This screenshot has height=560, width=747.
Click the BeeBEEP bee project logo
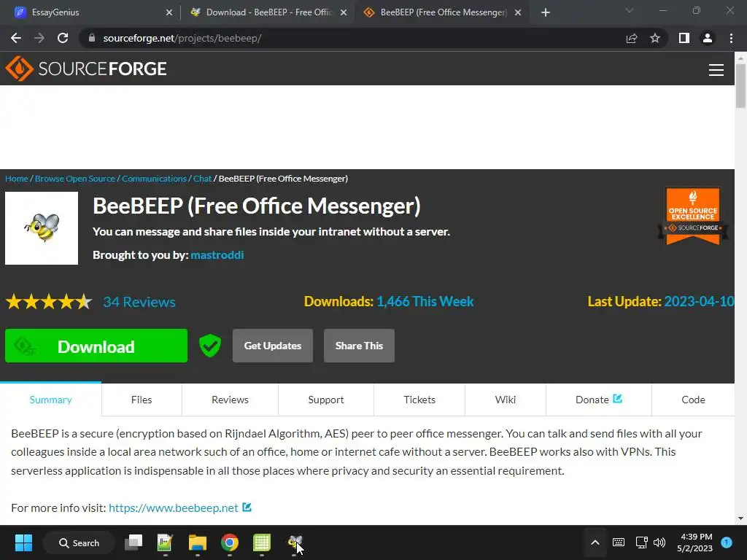coord(42,228)
